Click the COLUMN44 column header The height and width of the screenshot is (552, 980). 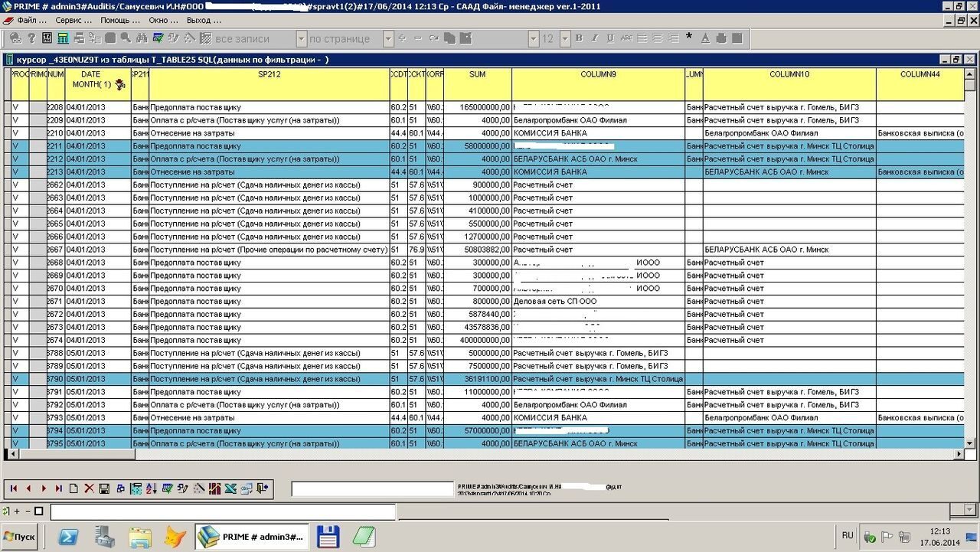920,84
